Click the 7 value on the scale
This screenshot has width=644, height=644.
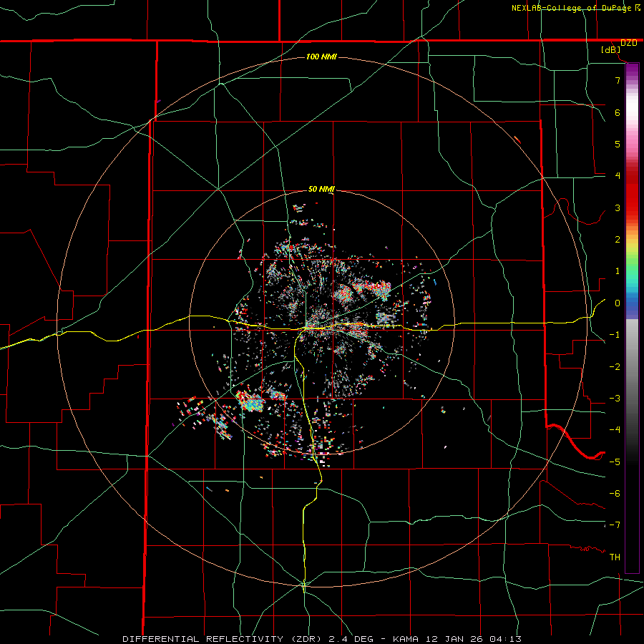pos(618,80)
